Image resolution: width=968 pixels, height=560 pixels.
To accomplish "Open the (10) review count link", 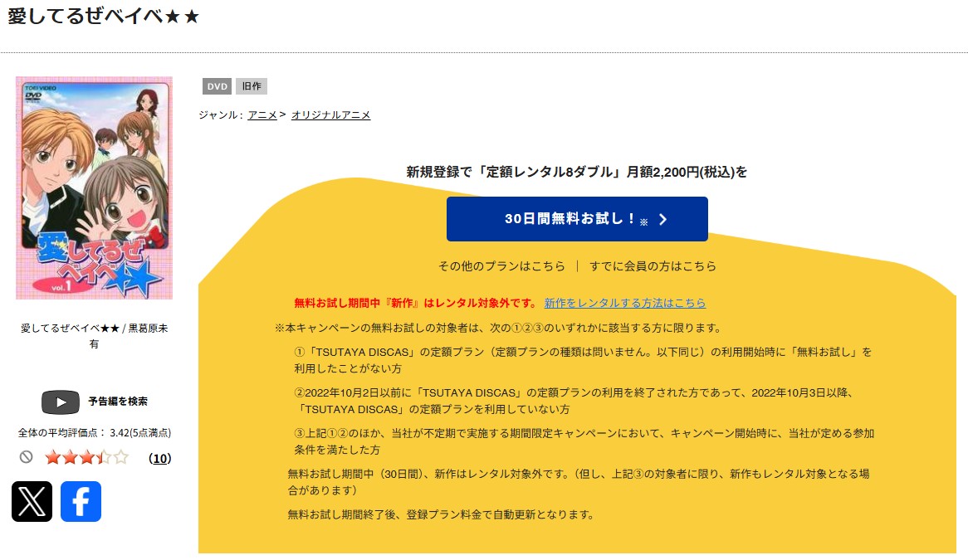I will coord(160,458).
